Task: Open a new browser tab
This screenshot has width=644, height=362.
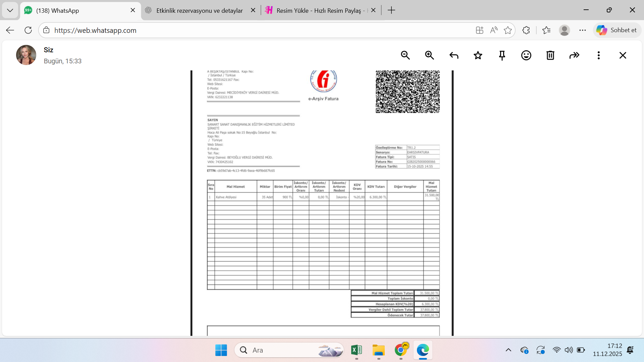Action: click(x=391, y=10)
